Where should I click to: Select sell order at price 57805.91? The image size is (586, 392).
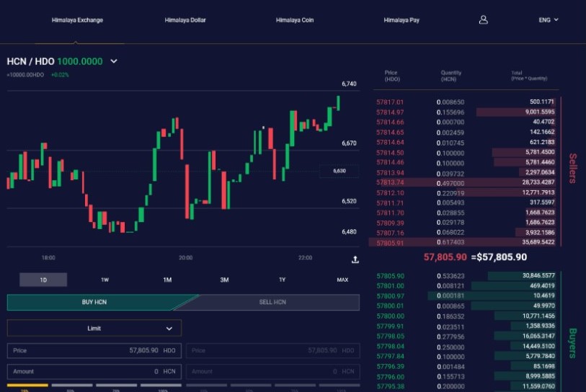pyautogui.click(x=463, y=243)
